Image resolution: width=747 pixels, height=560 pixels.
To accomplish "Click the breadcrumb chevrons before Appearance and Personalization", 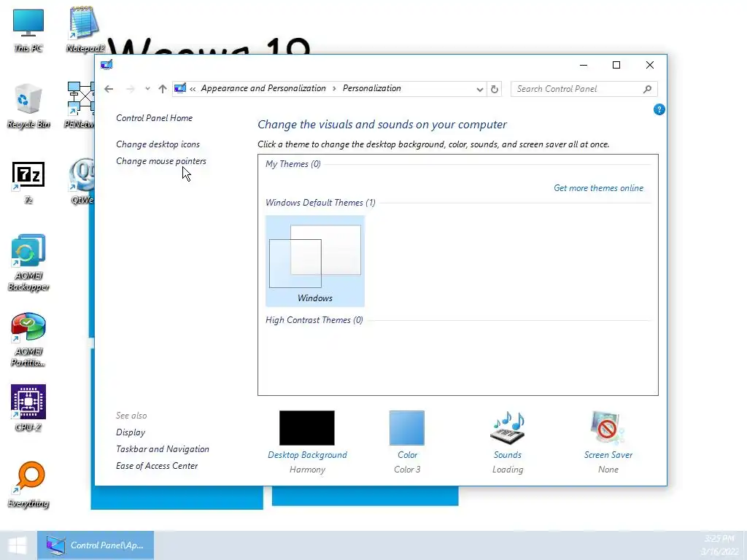I will [x=193, y=88].
